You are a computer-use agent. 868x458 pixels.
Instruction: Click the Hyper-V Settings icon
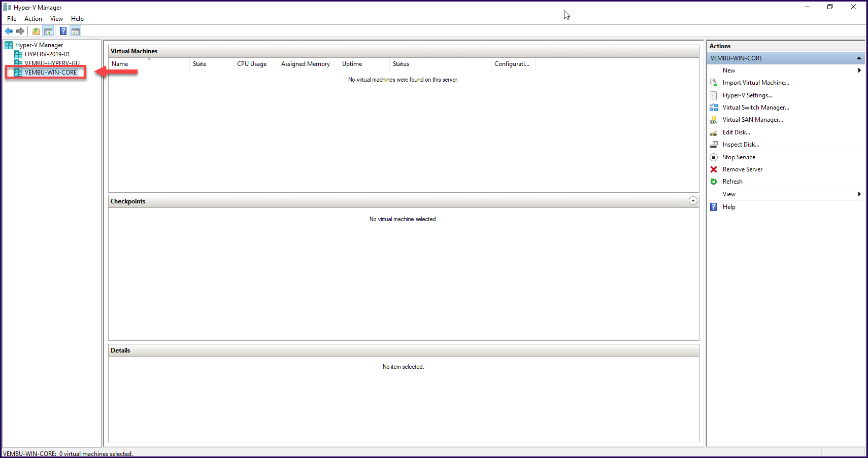click(714, 95)
